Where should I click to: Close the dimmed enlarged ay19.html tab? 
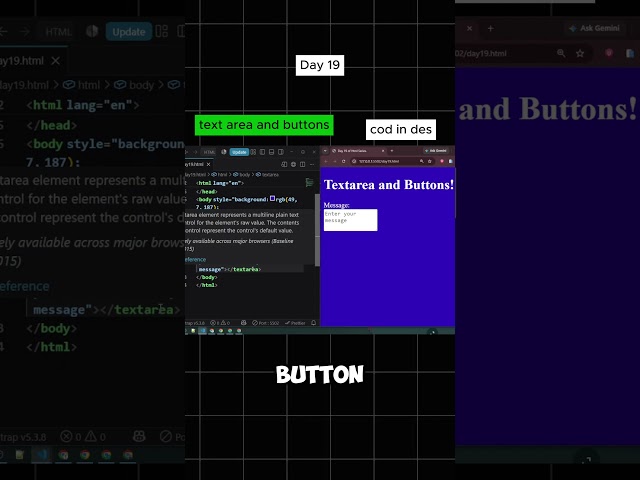click(56, 61)
